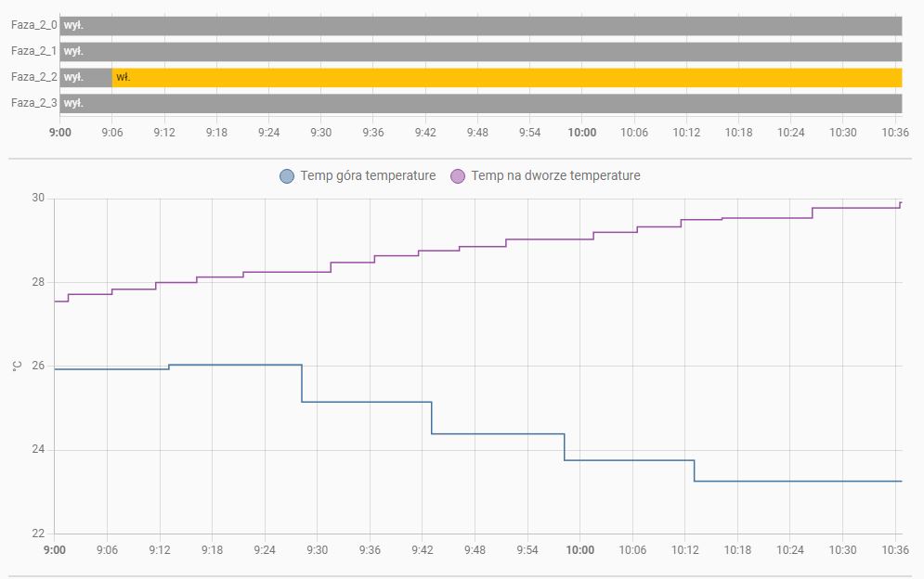The height and width of the screenshot is (579, 924).
Task: Click the purple line's end near 10:36
Action: (900, 204)
